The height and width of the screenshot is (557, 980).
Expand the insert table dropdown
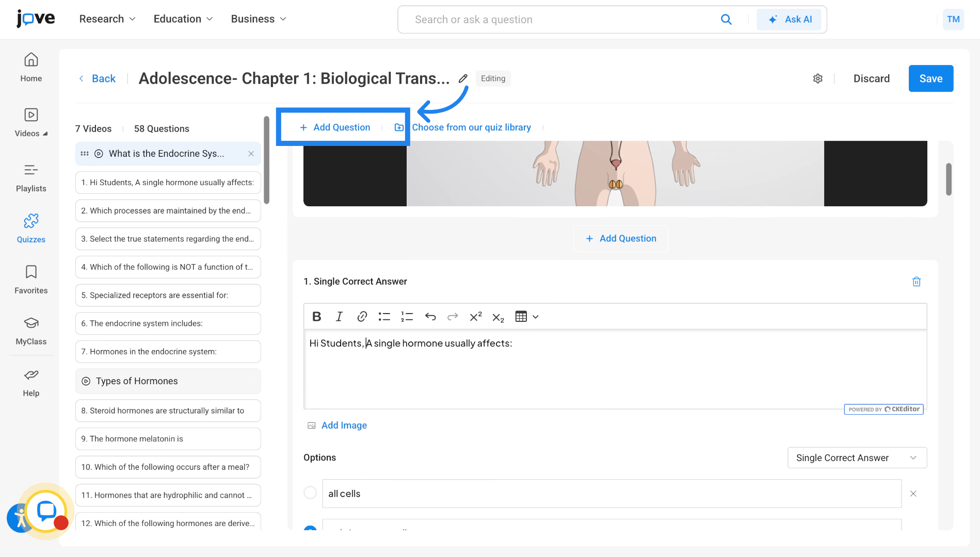(x=536, y=317)
